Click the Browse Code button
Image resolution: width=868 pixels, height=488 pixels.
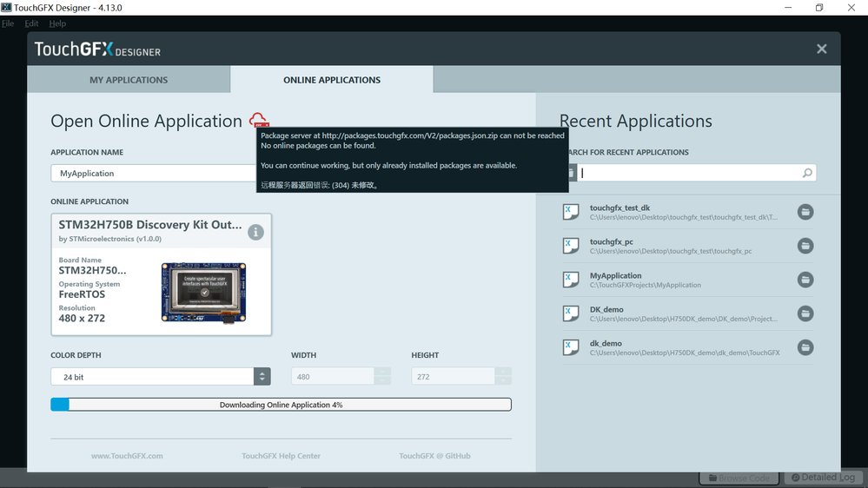click(x=739, y=478)
